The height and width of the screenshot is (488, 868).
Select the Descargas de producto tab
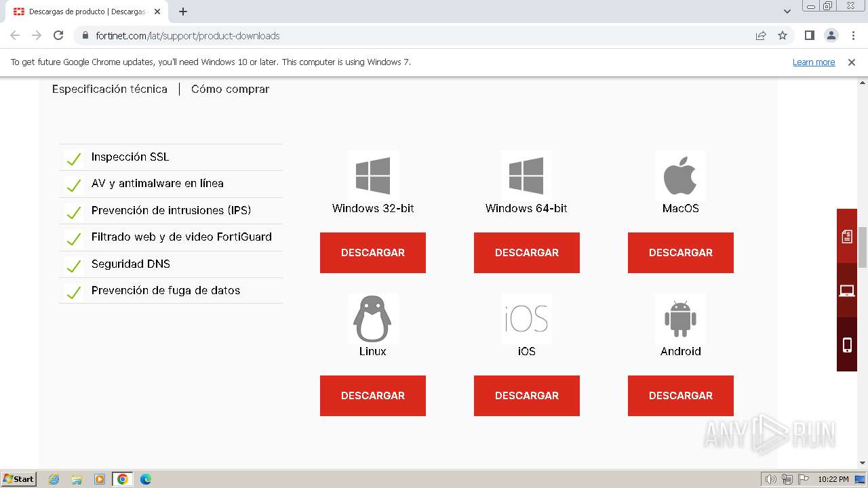[x=86, y=12]
